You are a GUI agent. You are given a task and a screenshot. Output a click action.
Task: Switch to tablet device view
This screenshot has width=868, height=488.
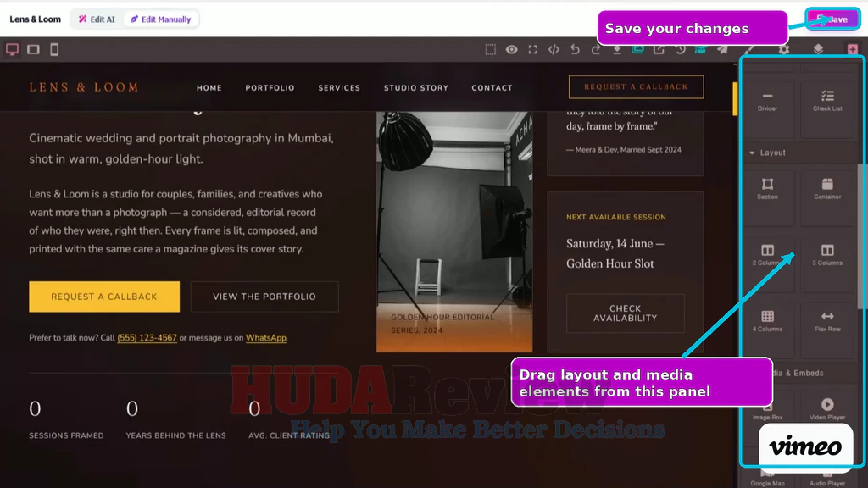[33, 49]
